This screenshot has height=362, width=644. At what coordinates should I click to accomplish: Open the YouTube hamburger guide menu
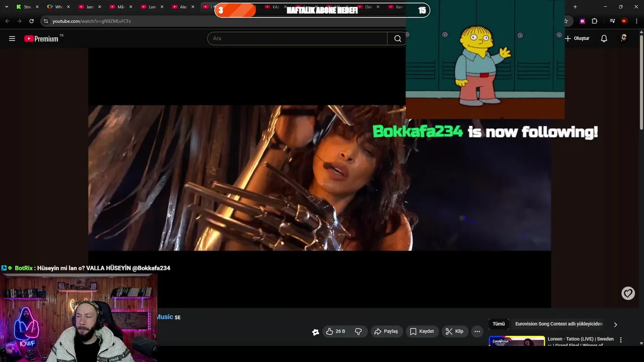pos(12,39)
